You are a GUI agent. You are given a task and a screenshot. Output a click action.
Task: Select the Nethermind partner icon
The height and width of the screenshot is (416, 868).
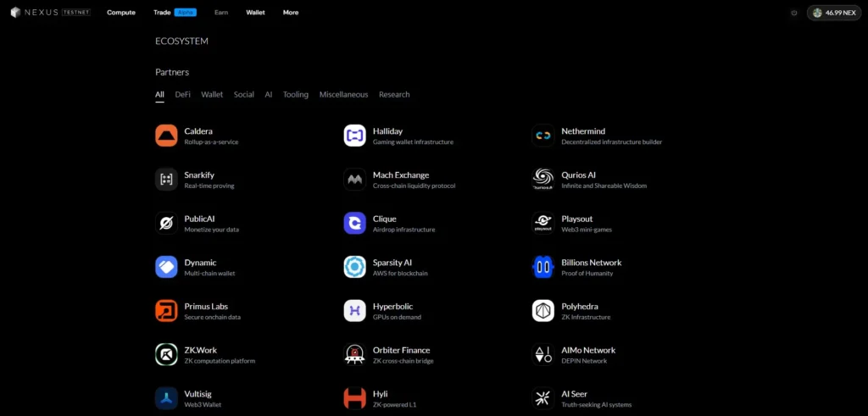542,136
